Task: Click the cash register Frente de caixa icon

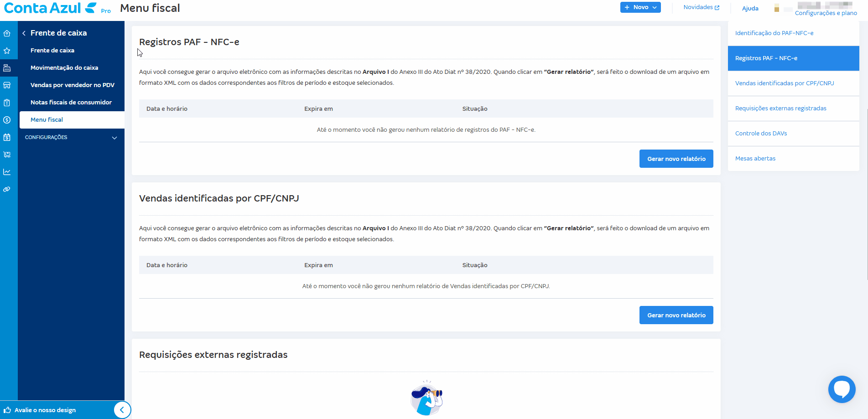Action: 8,68
